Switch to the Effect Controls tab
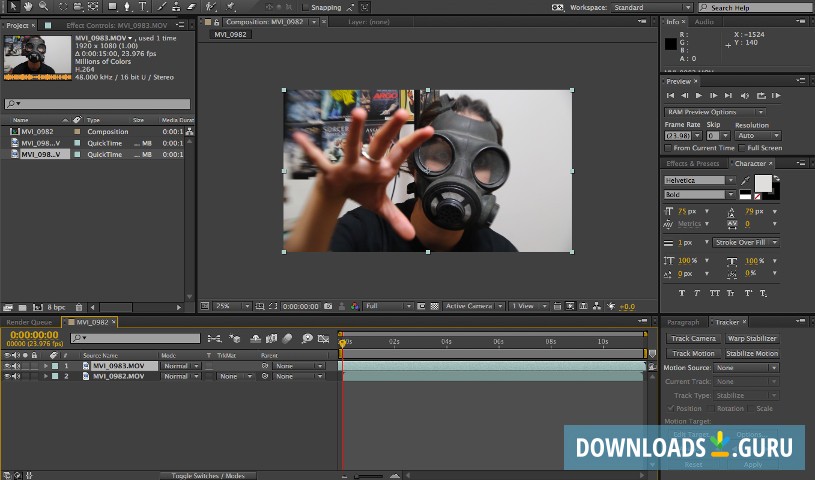The width and height of the screenshot is (815, 480). tap(116, 25)
